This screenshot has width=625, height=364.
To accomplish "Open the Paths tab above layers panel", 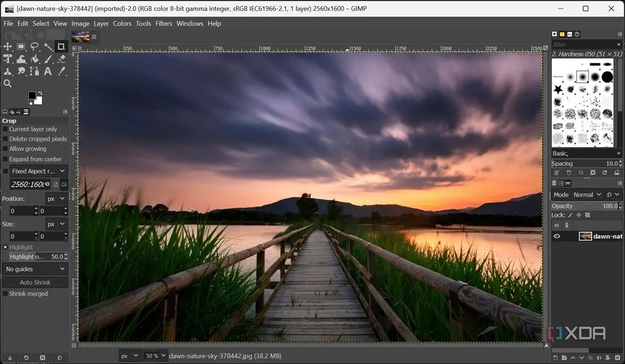I will (567, 183).
